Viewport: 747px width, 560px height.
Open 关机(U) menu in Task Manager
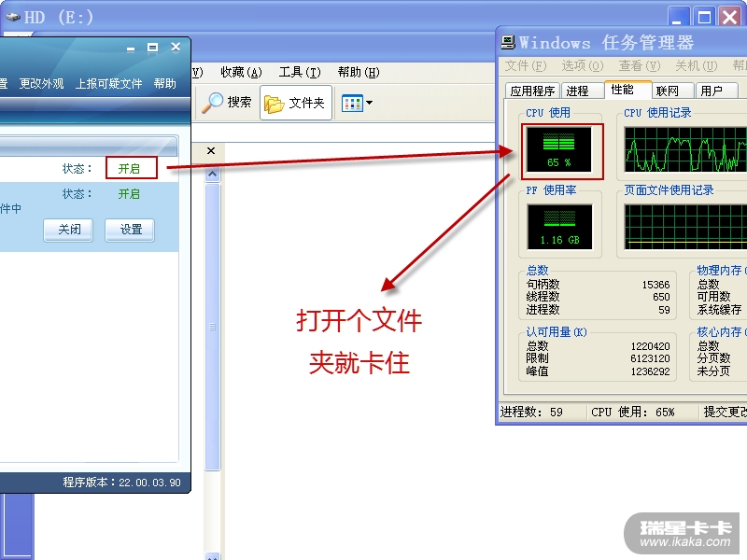tap(696, 65)
